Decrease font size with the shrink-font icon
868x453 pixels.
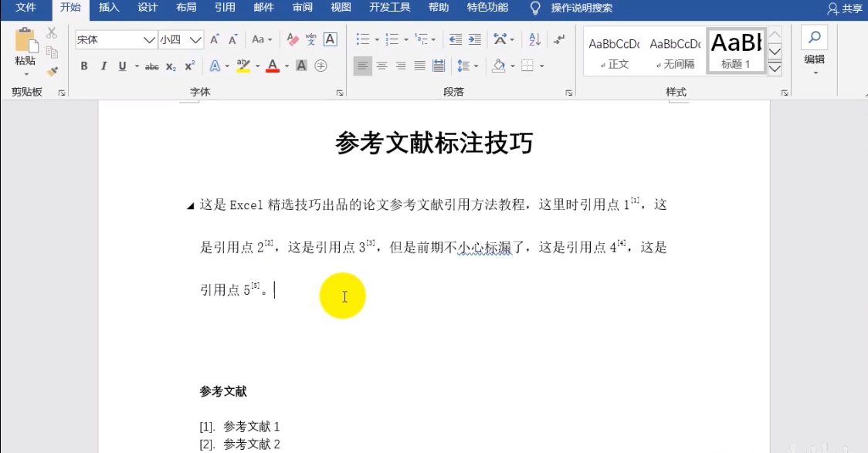pyautogui.click(x=233, y=39)
